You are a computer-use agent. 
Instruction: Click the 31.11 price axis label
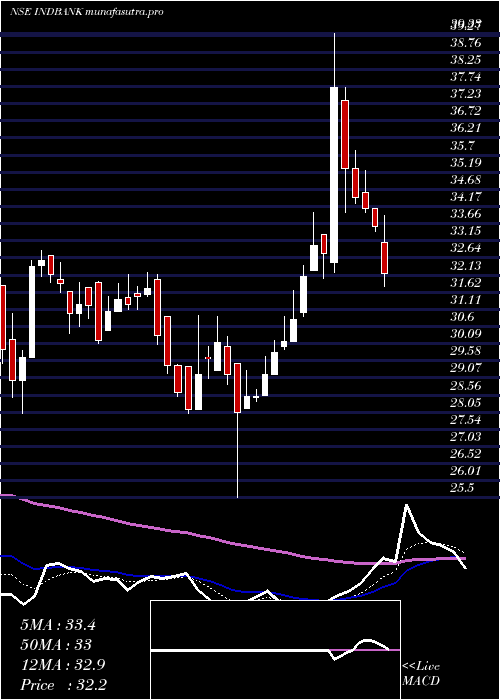466,300
